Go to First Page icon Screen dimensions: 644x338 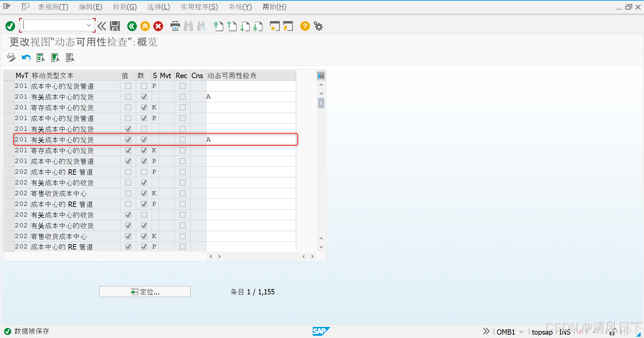coord(219,26)
